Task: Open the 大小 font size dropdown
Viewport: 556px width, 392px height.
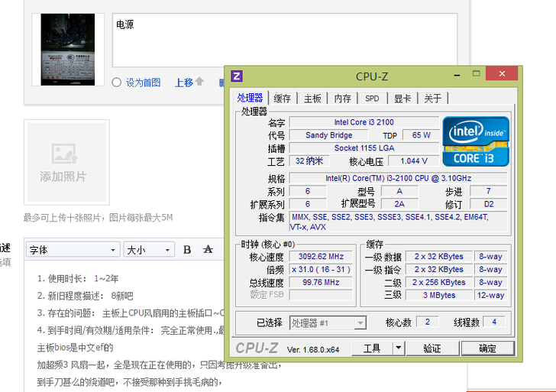Action: coord(148,250)
